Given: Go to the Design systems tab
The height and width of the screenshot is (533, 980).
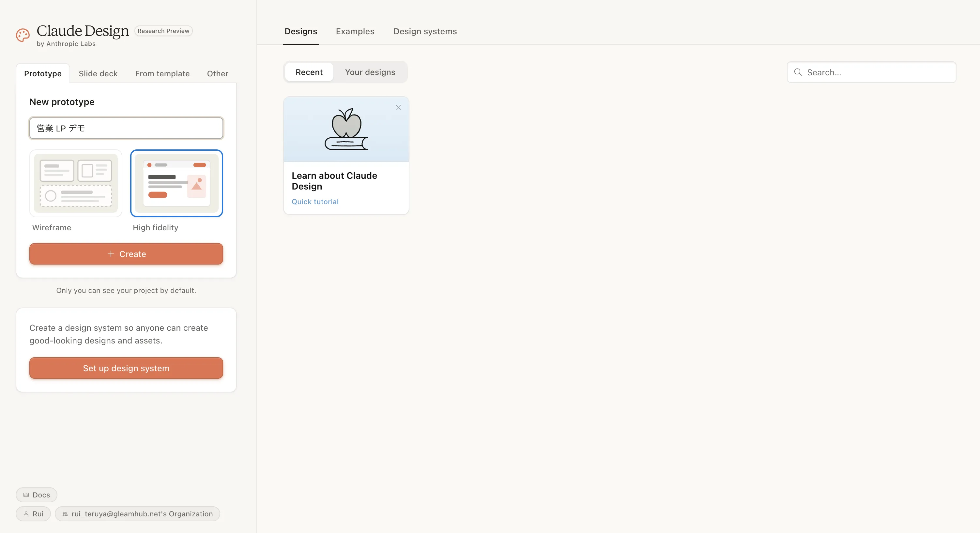Looking at the screenshot, I should pos(424,31).
